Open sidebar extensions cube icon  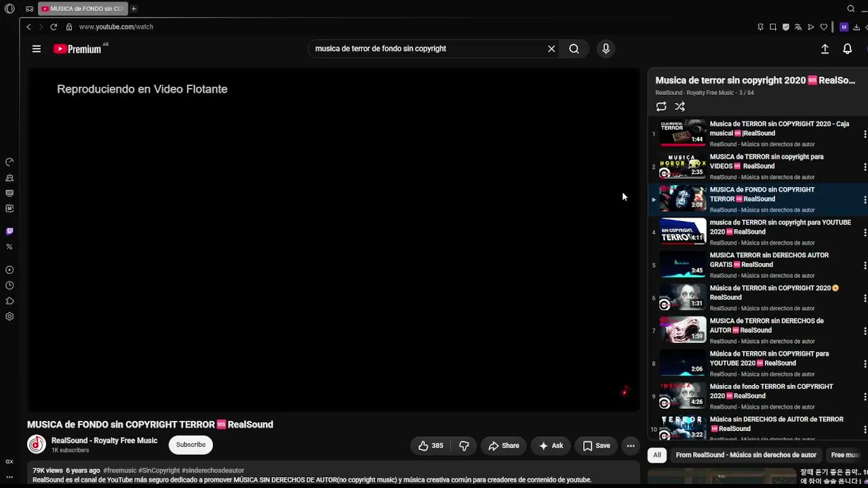tap(9, 301)
